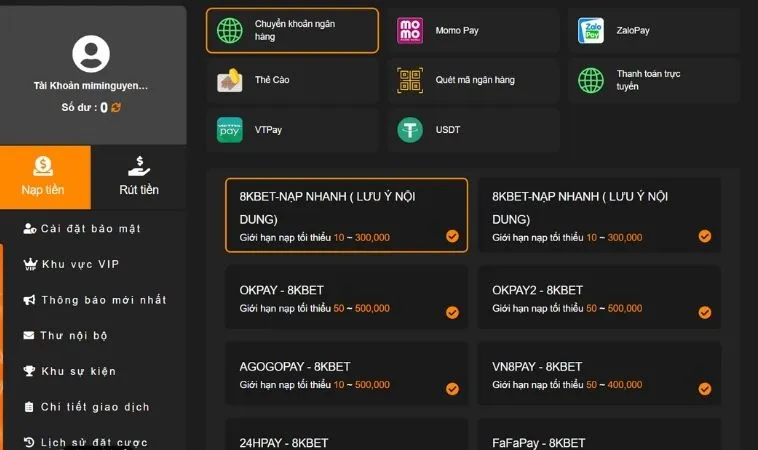Viewport: 758px width, 450px height.
Task: Click the megaphone announcement icon
Action: point(29,300)
